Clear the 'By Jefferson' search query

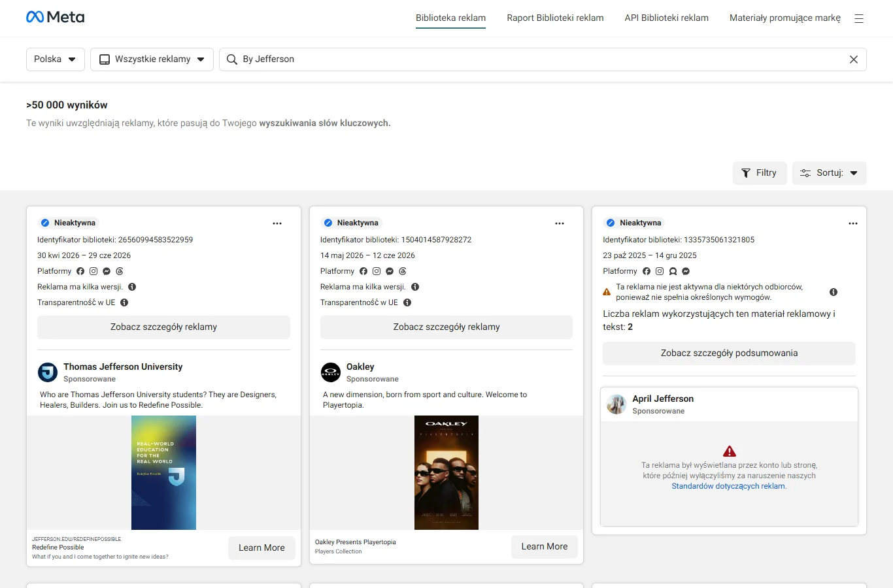(x=854, y=59)
